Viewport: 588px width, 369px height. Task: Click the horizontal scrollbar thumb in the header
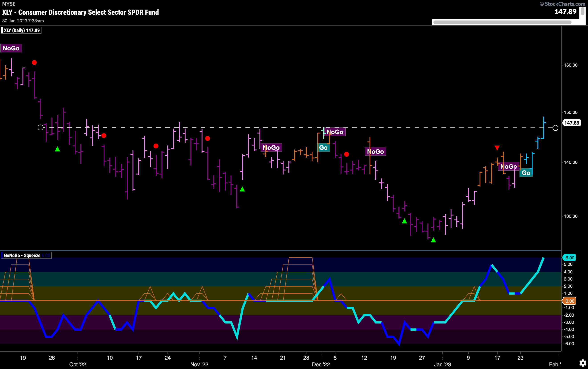(502, 22)
